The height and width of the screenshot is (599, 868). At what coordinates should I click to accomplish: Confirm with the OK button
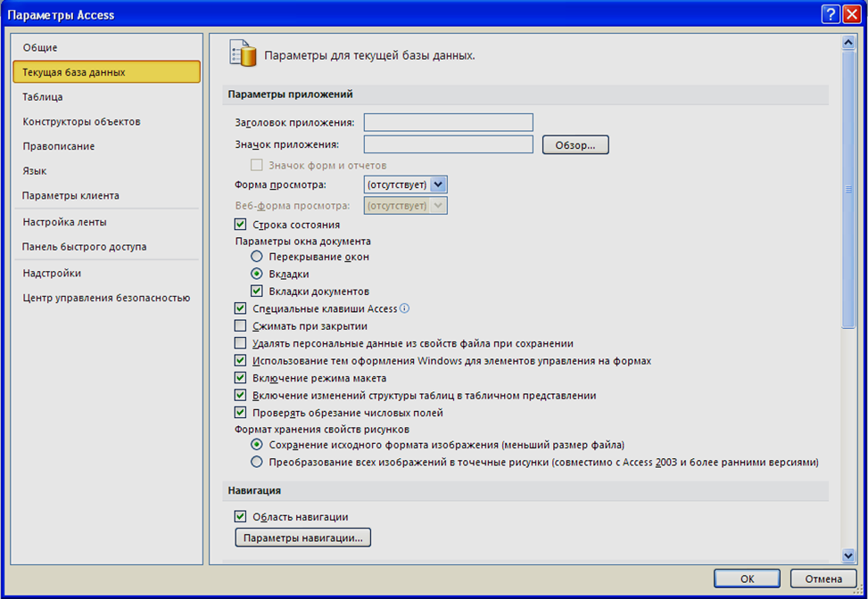pyautogui.click(x=747, y=578)
